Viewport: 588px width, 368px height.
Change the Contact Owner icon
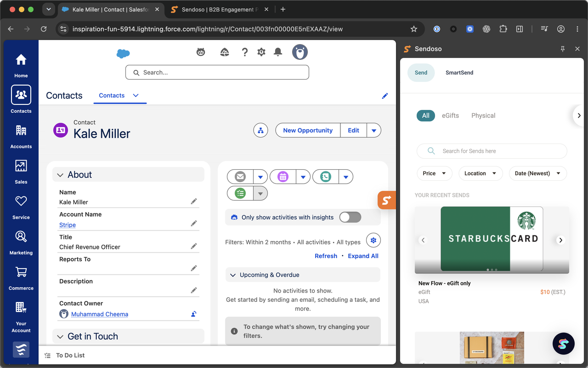194,314
